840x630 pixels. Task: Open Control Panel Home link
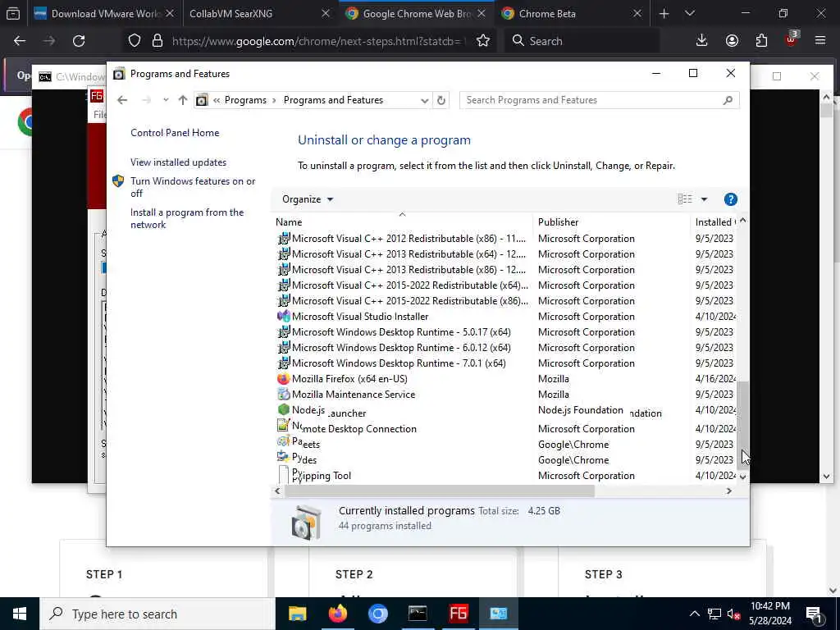click(175, 133)
